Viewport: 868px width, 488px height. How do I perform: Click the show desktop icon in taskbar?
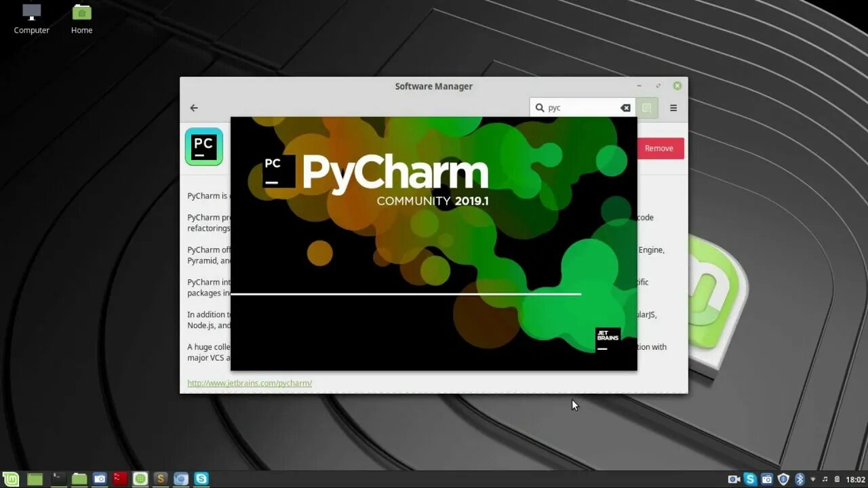pyautogui.click(x=35, y=479)
